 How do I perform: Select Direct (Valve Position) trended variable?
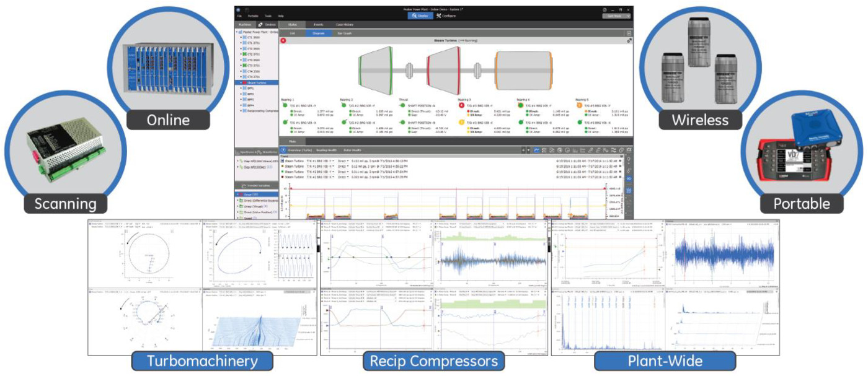point(258,212)
